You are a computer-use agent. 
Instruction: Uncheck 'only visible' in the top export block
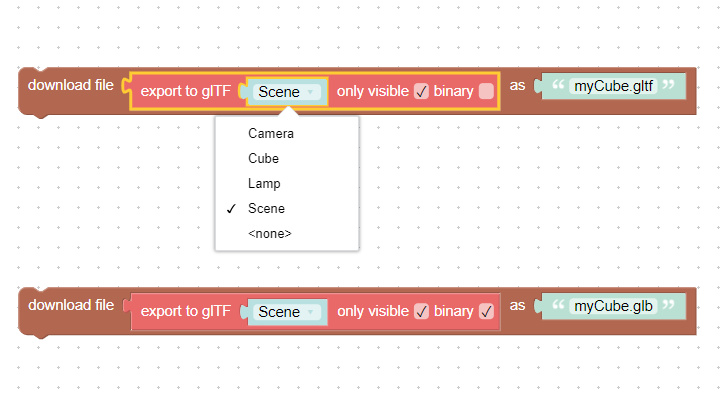(421, 91)
